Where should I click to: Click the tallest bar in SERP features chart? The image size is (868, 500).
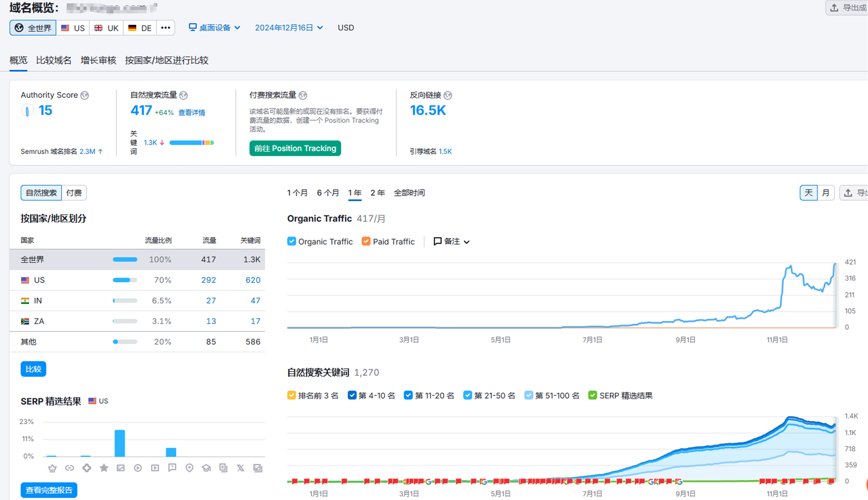[x=120, y=443]
